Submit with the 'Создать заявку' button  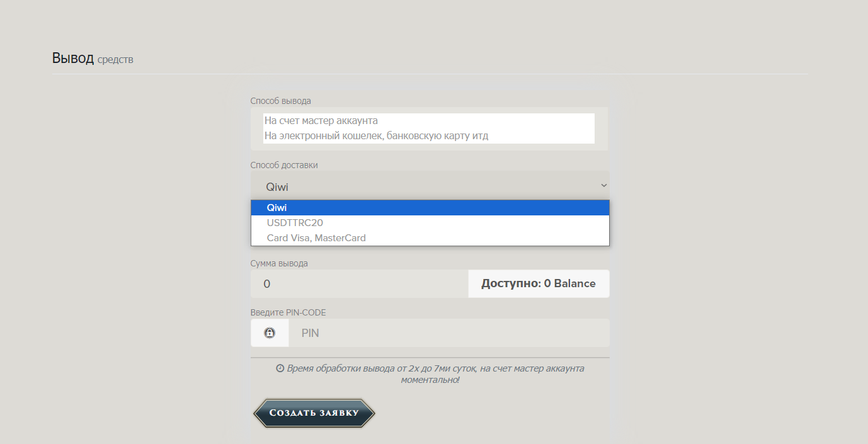point(314,413)
